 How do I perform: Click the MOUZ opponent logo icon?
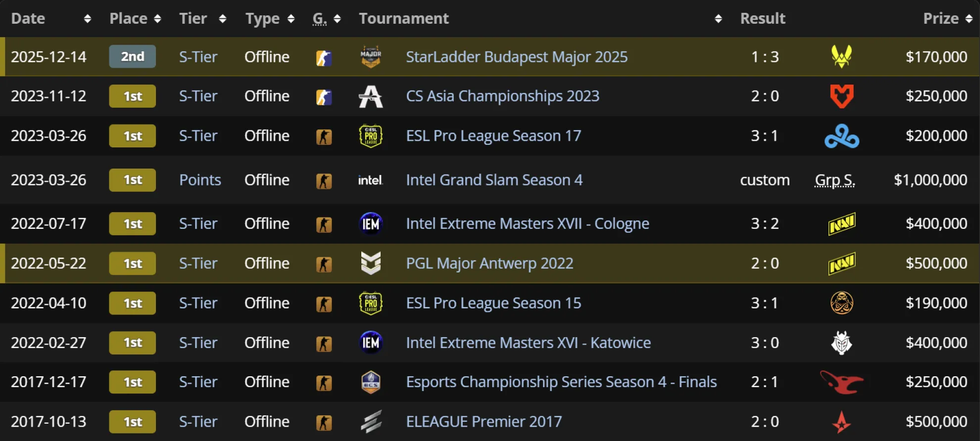click(x=841, y=96)
